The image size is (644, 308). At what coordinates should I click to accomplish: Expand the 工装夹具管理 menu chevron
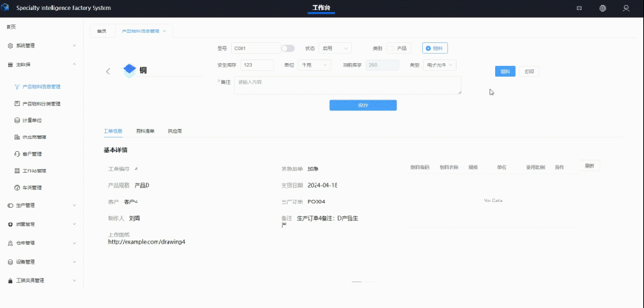(x=74, y=281)
